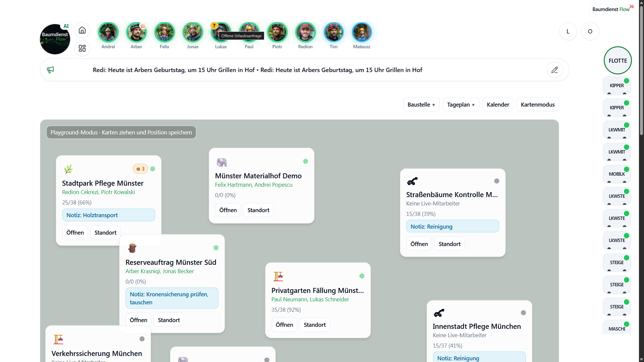Click the green status dot on Privatgarten card

(x=362, y=276)
